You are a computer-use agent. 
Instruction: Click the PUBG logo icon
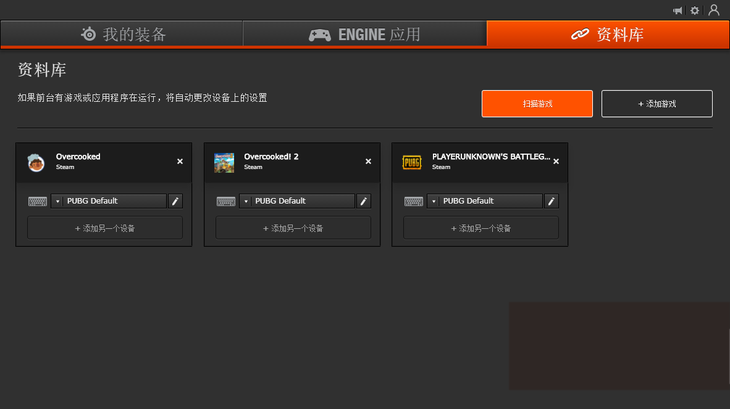pyautogui.click(x=412, y=162)
